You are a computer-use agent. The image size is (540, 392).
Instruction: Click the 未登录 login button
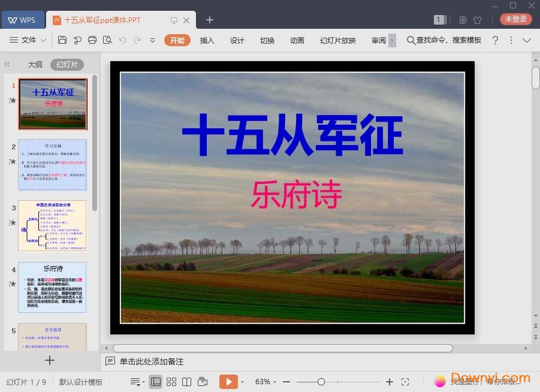[515, 19]
